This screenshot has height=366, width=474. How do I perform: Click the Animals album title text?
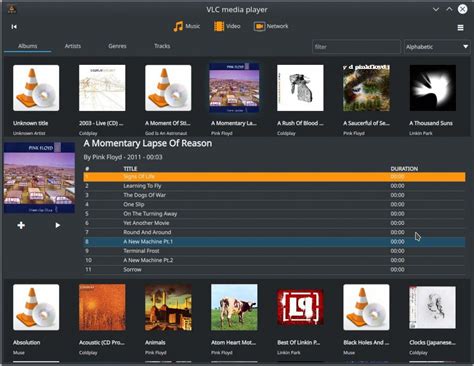pos(155,342)
